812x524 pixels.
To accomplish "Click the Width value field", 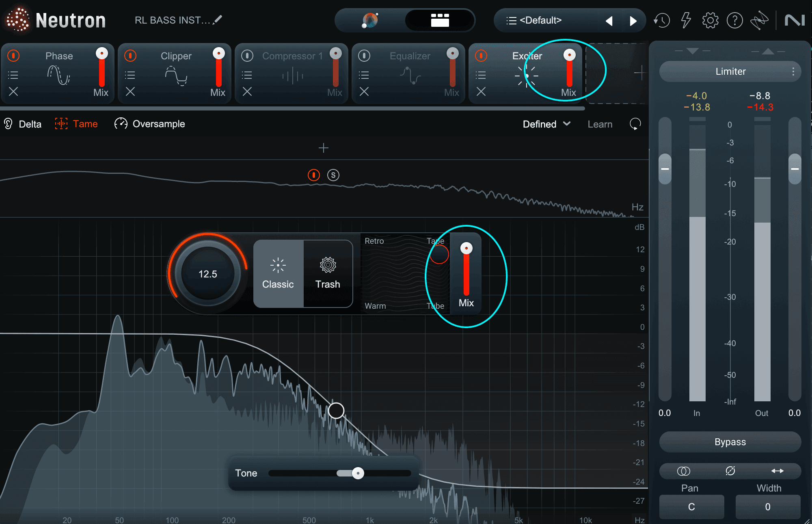I will coord(768,507).
